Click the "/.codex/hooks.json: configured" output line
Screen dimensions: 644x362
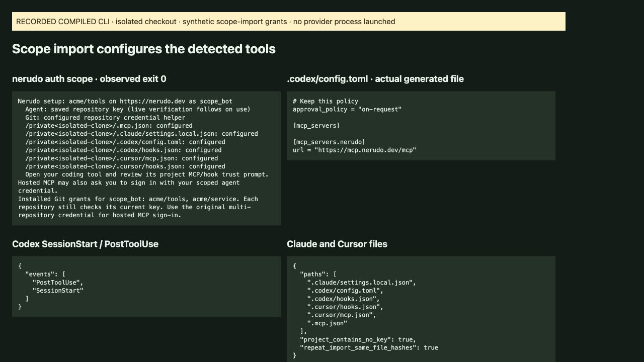click(x=124, y=150)
